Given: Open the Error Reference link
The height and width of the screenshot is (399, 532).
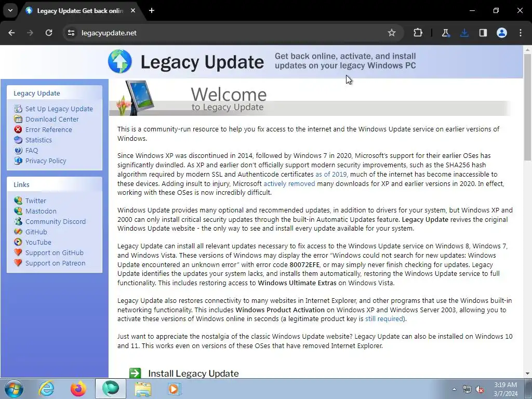Looking at the screenshot, I should click(48, 129).
